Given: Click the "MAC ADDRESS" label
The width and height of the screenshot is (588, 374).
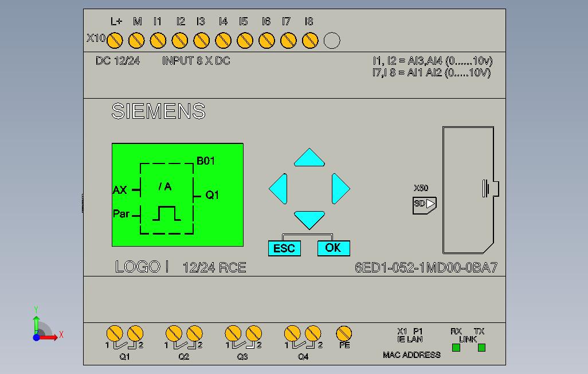Looking at the screenshot, I should [411, 355].
